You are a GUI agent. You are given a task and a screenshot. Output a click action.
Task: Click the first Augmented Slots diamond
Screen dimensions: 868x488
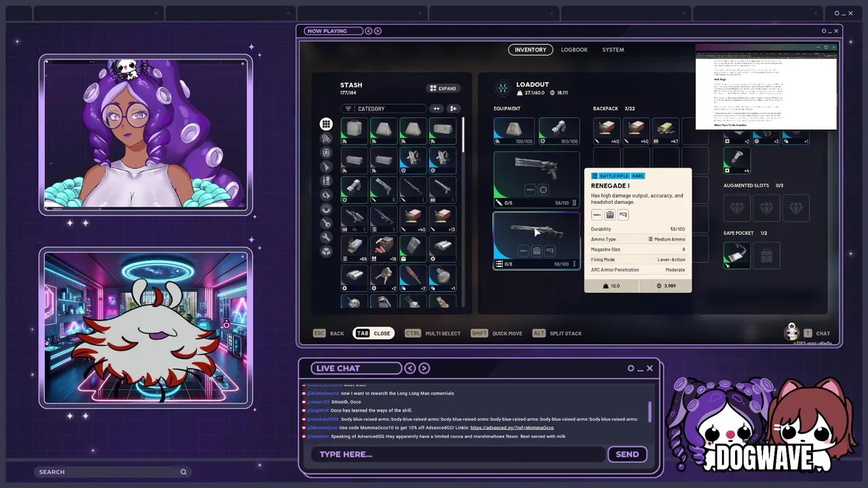736,208
